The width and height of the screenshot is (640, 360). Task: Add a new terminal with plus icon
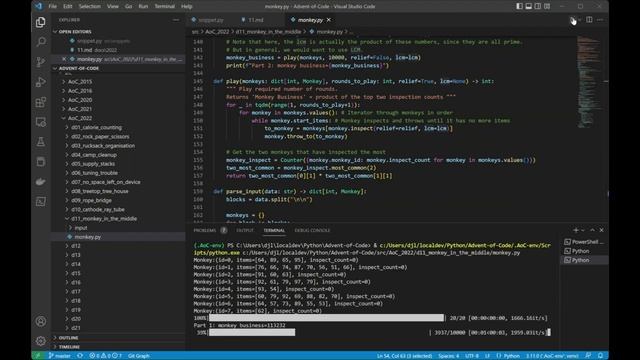(576, 230)
